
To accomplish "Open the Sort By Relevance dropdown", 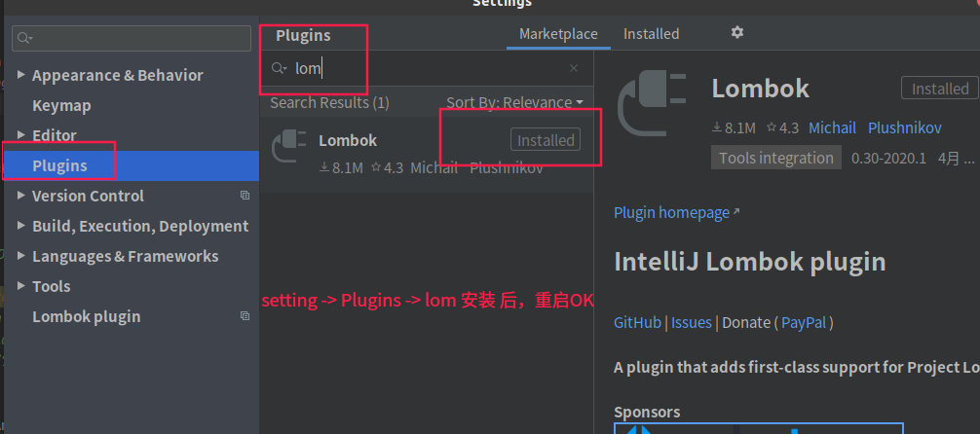I will (514, 102).
